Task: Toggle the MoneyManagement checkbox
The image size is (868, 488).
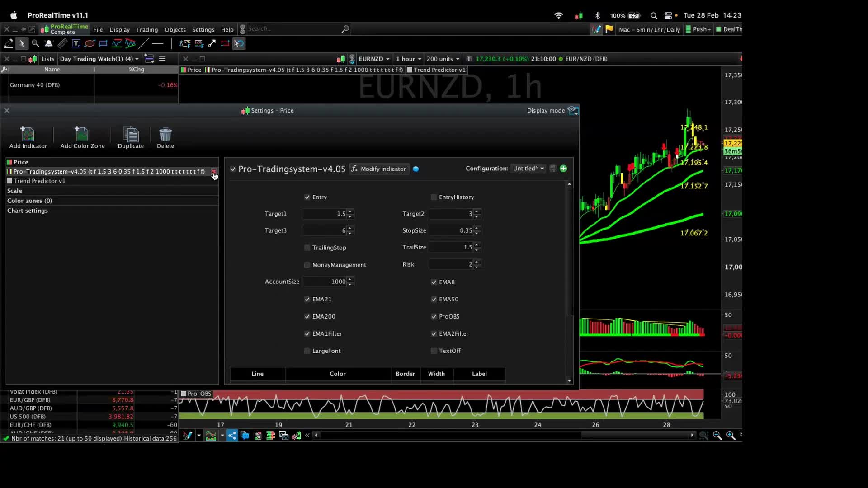Action: click(x=307, y=265)
